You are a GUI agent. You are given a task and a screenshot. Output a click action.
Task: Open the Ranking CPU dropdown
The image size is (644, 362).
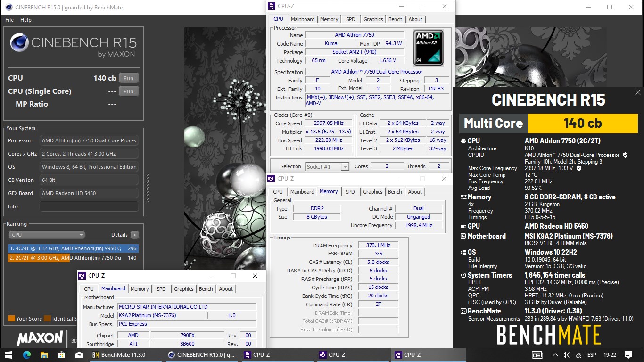coord(47,235)
